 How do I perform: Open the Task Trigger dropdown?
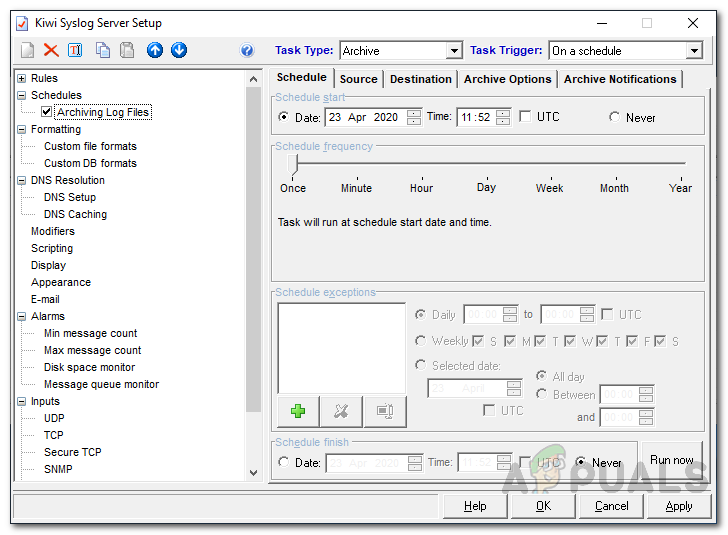click(694, 51)
